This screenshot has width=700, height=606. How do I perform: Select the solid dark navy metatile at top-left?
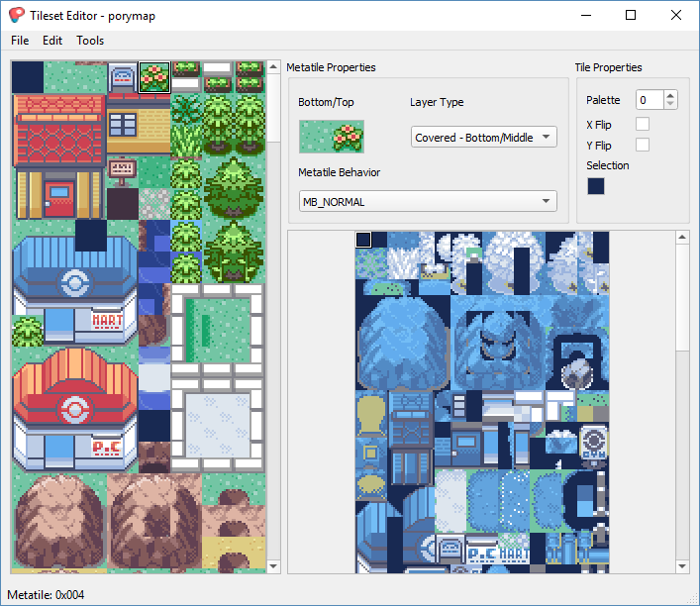[x=28, y=77]
